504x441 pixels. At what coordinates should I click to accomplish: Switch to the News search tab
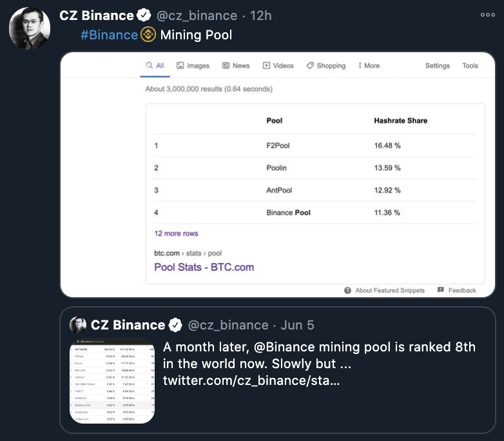[x=236, y=66]
